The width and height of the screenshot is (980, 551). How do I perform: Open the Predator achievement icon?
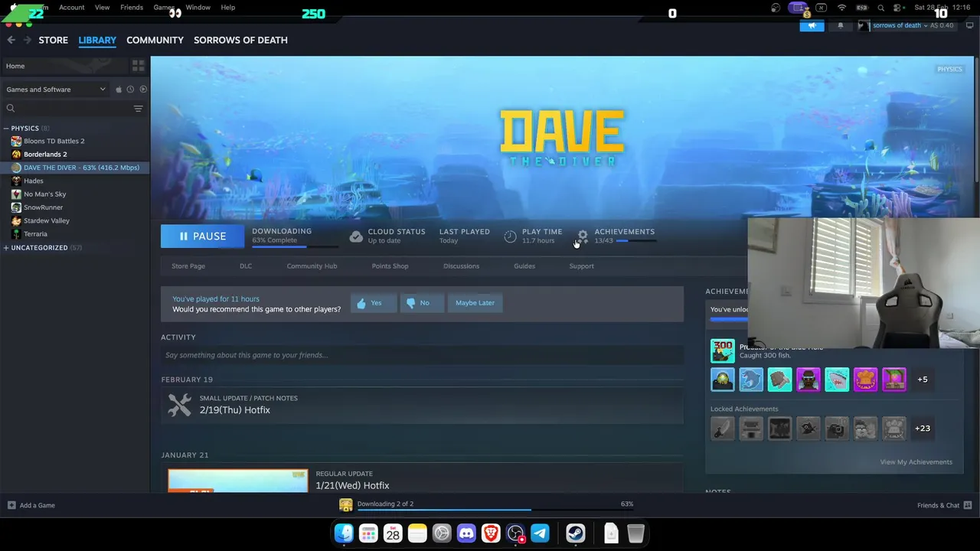point(722,350)
